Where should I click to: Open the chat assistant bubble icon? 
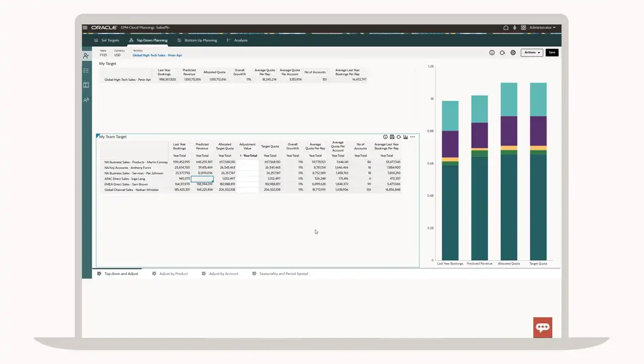coord(543,327)
